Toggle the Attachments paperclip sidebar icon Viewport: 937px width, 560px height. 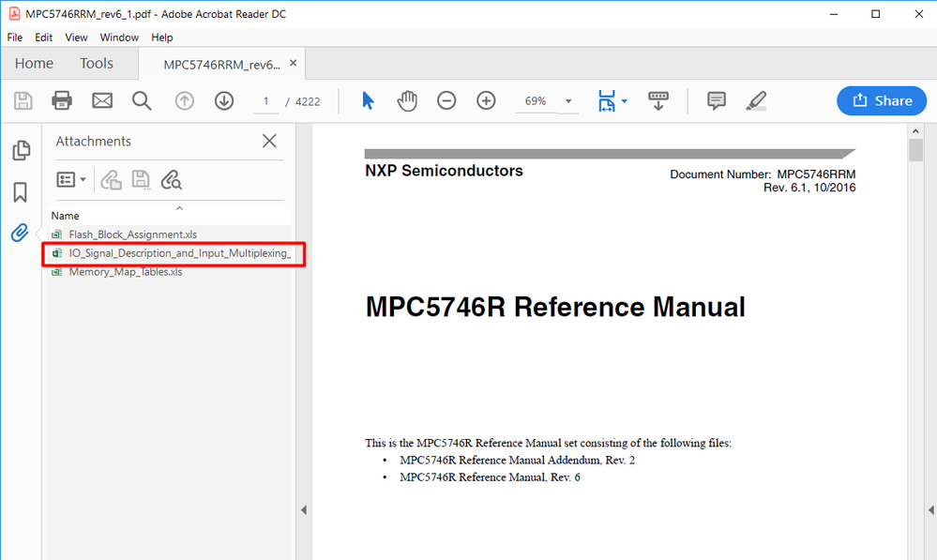tap(20, 233)
